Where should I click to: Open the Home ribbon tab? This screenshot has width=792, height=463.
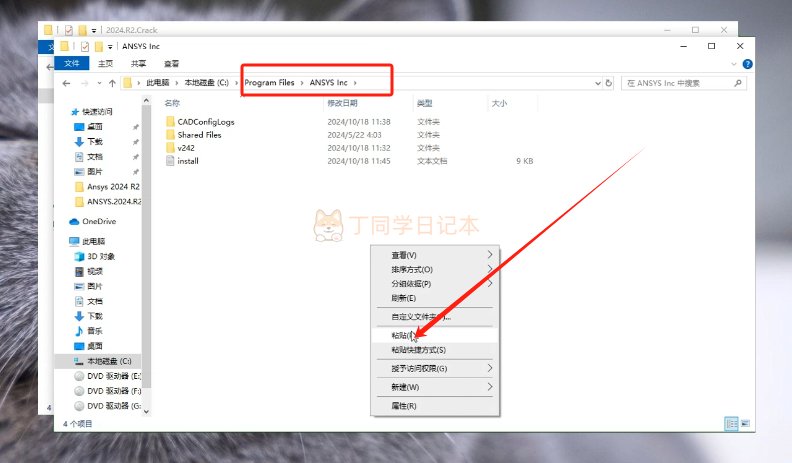[x=106, y=64]
